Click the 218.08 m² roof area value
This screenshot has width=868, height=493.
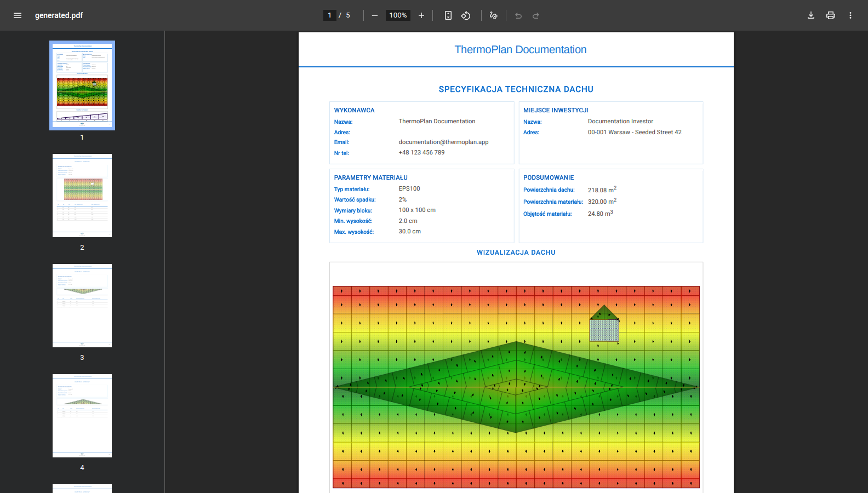(602, 190)
